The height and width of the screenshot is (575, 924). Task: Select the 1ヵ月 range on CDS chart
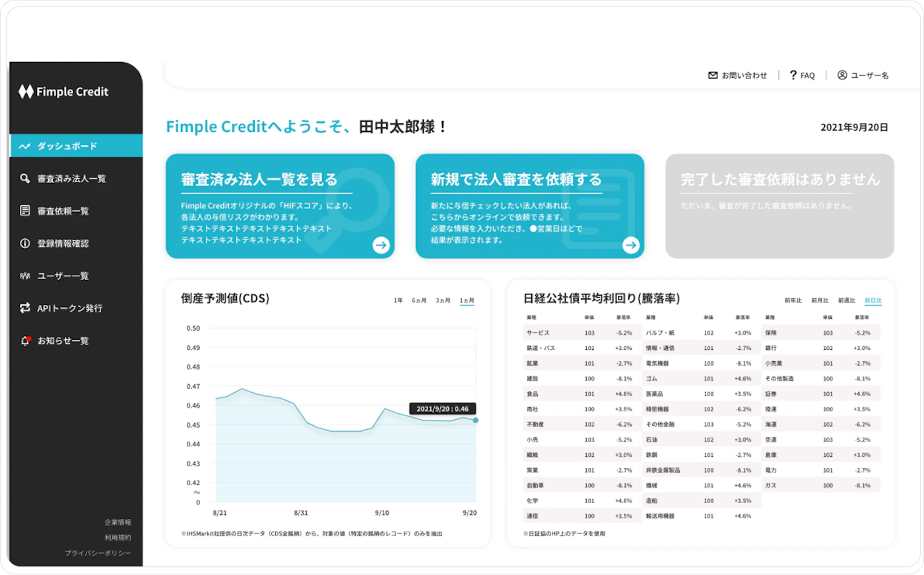[467, 301]
